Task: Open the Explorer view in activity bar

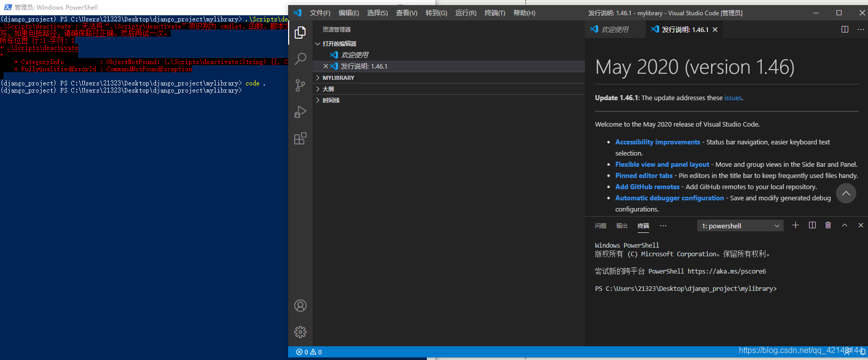Action: pos(300,33)
